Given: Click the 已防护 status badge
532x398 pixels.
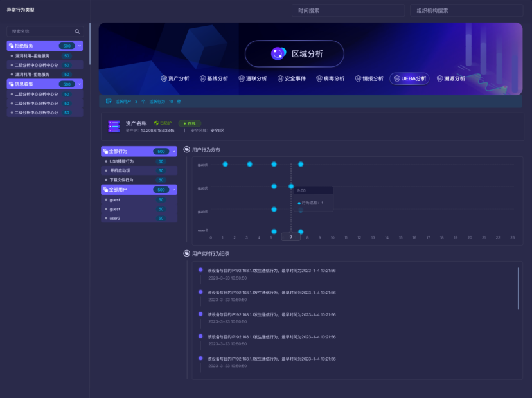Looking at the screenshot, I should pyautogui.click(x=163, y=122).
